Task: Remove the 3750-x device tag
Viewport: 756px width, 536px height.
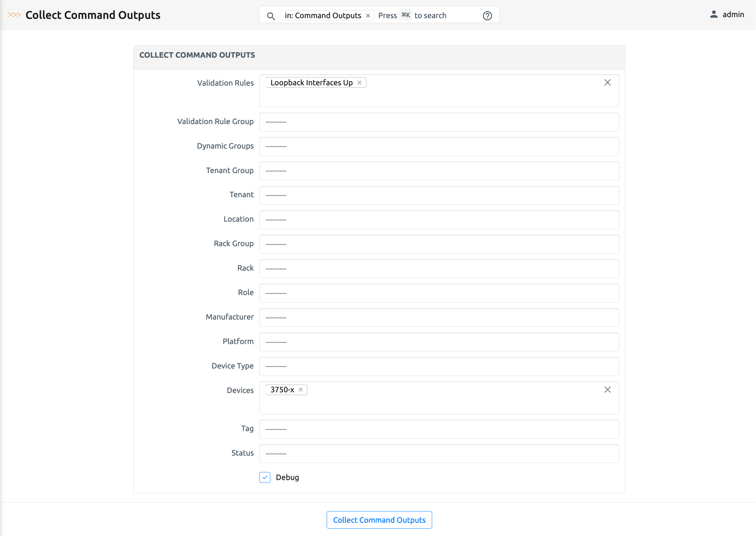Action: tap(300, 390)
